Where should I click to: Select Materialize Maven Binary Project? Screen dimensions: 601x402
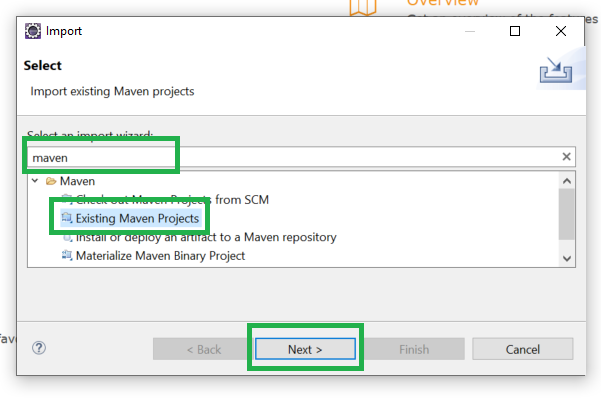(x=160, y=255)
